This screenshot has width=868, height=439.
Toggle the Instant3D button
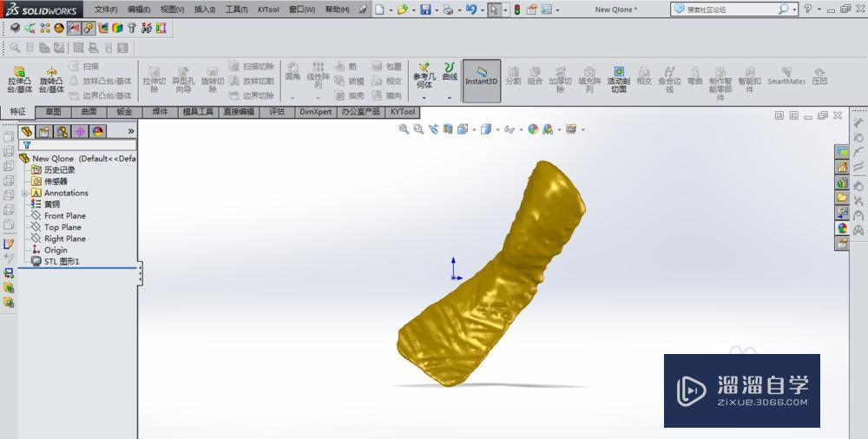tap(482, 81)
